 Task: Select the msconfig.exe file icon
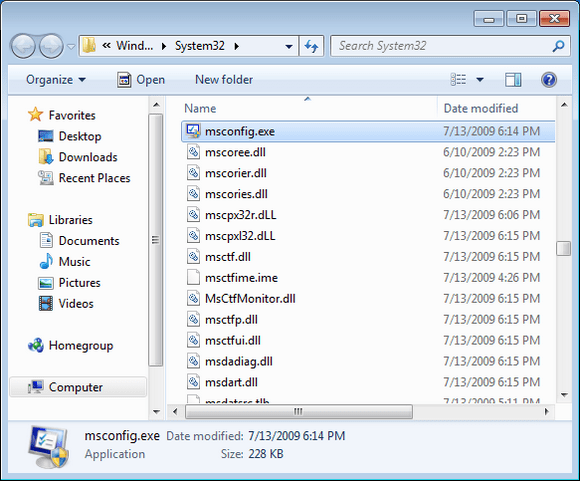pyautogui.click(x=193, y=131)
